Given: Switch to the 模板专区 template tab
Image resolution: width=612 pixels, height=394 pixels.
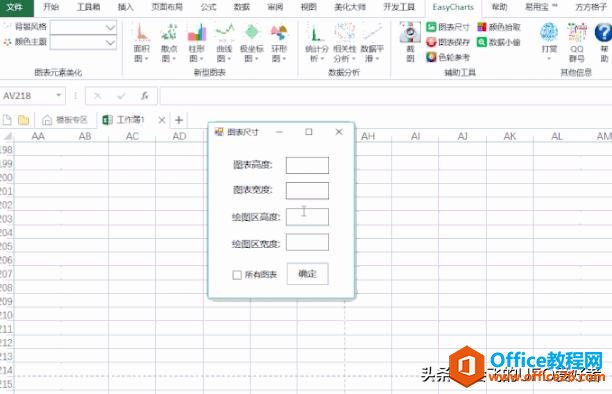Looking at the screenshot, I should tap(65, 120).
